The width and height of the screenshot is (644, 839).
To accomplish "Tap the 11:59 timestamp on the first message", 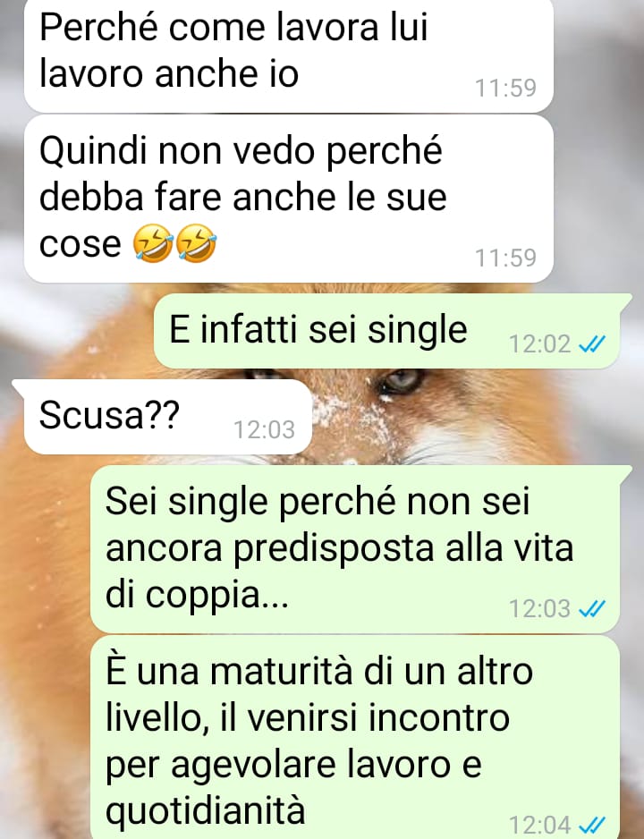I will coord(505,89).
